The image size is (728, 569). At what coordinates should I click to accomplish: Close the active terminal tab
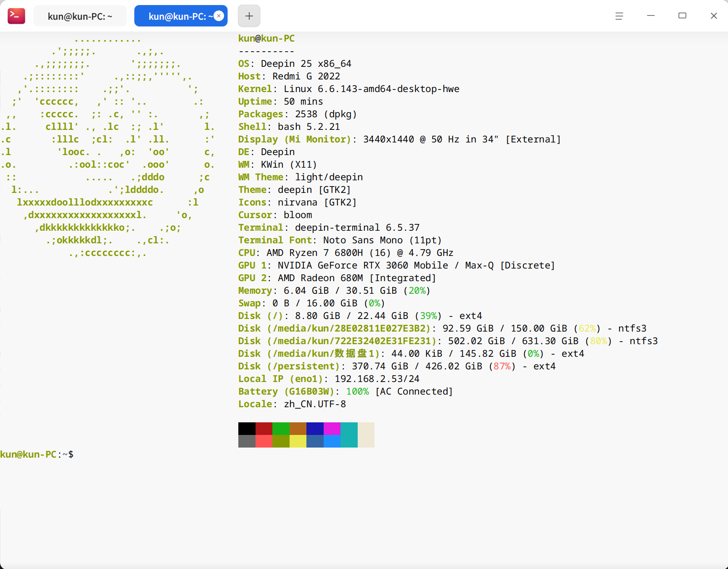219,16
